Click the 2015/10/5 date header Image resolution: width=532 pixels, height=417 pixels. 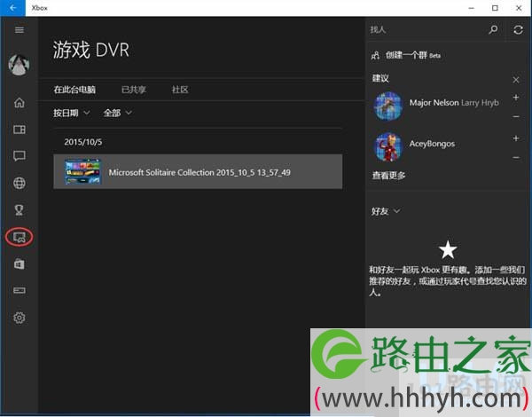pos(83,142)
